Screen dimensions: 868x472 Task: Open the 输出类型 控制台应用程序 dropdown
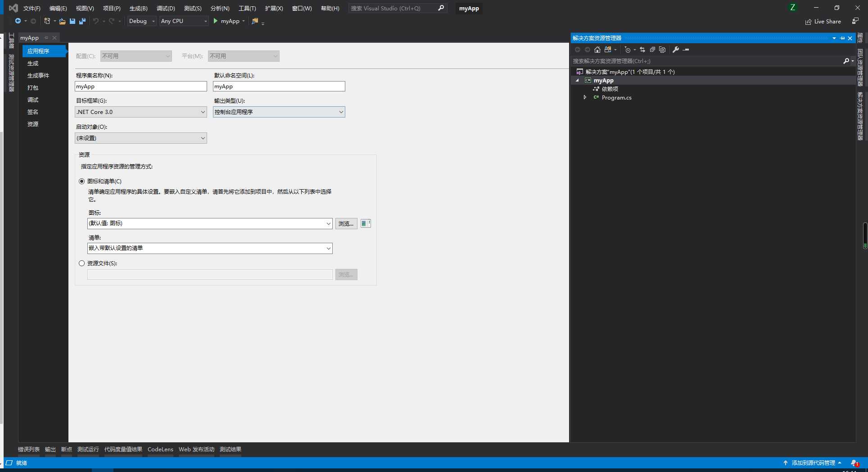[x=279, y=112]
